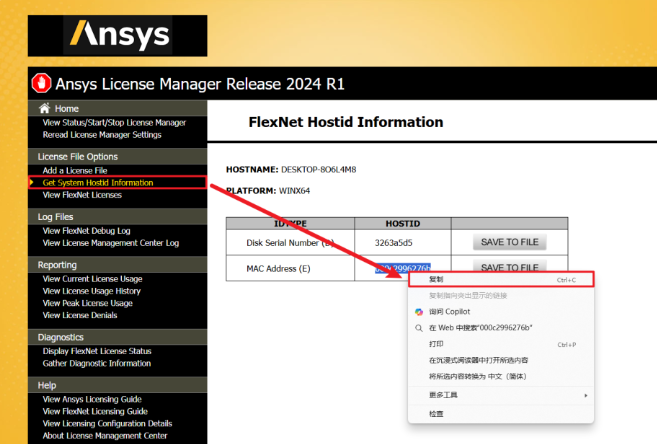This screenshot has height=444, width=657.
Task: Click Reread License Manager Settings
Action: point(102,135)
